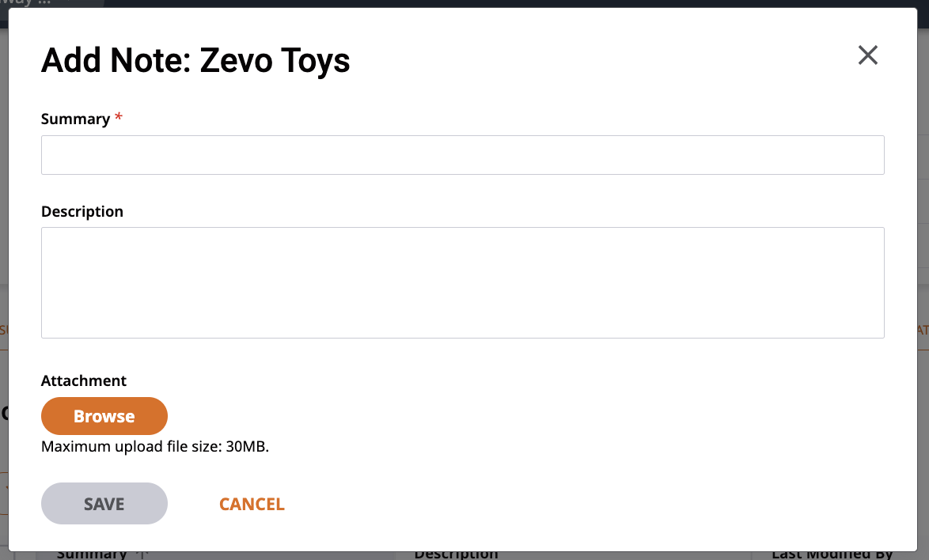Click orange partially hidden tab at left edge
This screenshot has height=560, width=929.
3,330
